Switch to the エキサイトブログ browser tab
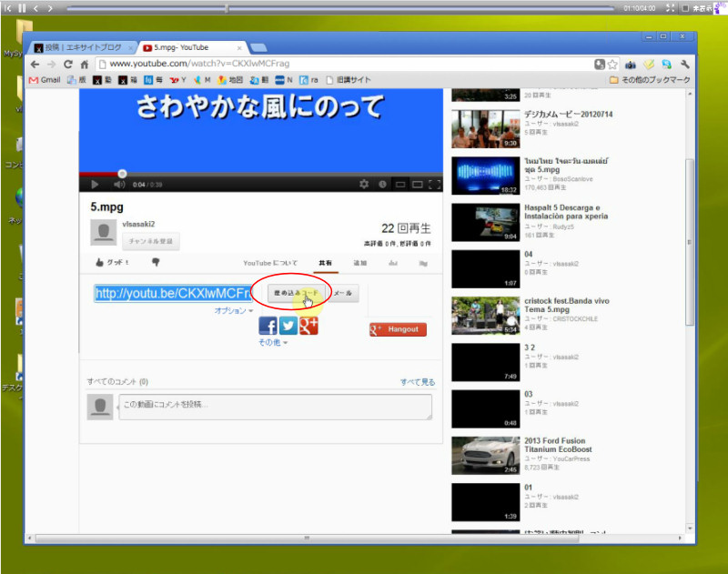Screen dimensions: 728x574 point(83,47)
